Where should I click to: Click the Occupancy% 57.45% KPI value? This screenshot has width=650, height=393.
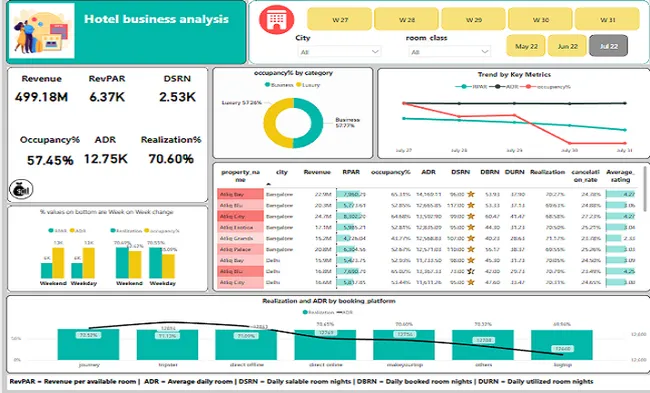(x=50, y=160)
